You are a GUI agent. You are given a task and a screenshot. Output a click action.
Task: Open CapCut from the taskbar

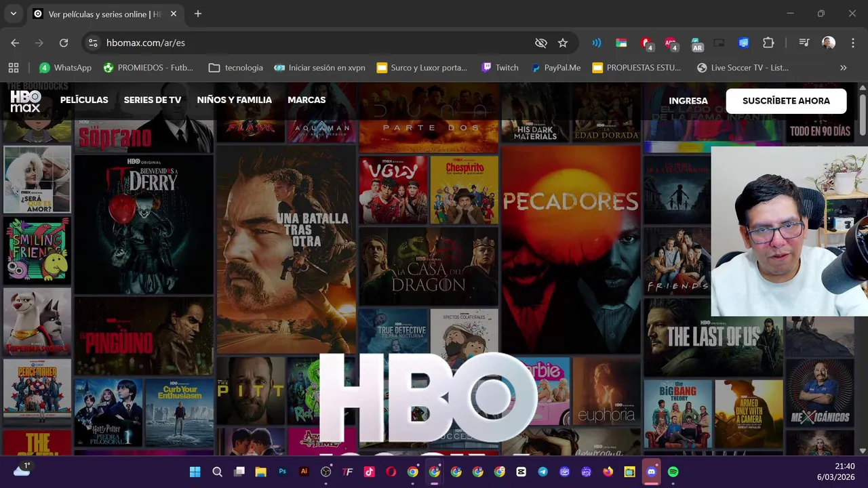(521, 472)
